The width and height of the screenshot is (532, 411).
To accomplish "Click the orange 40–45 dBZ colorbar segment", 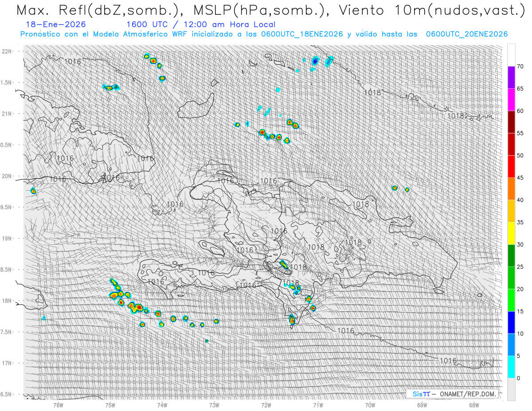I will 511,189.
